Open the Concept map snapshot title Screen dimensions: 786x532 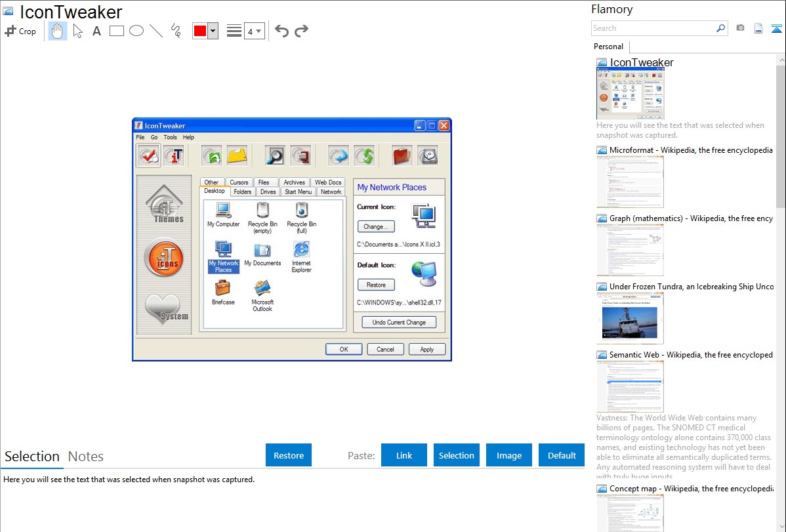click(691, 488)
